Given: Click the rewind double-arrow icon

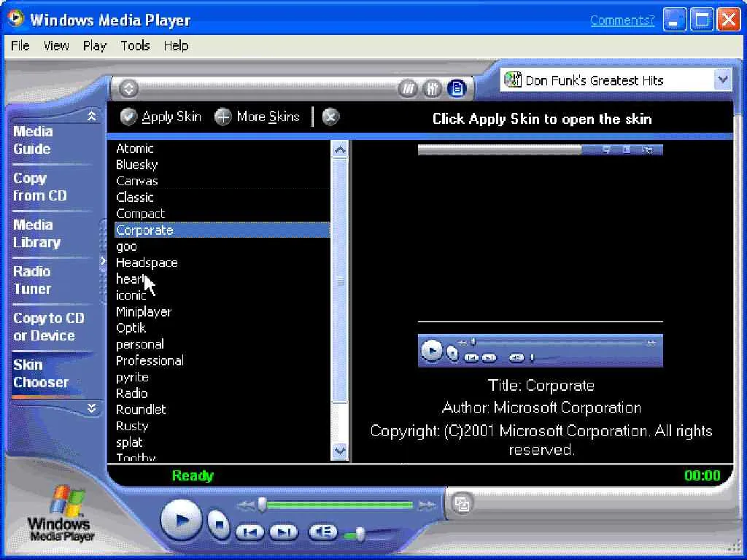Looking at the screenshot, I should 246,505.
